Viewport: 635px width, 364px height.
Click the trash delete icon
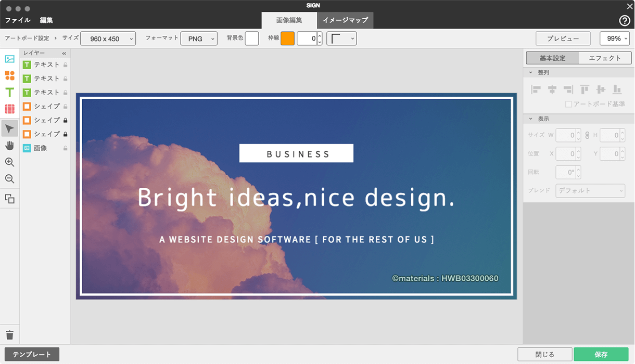9,335
